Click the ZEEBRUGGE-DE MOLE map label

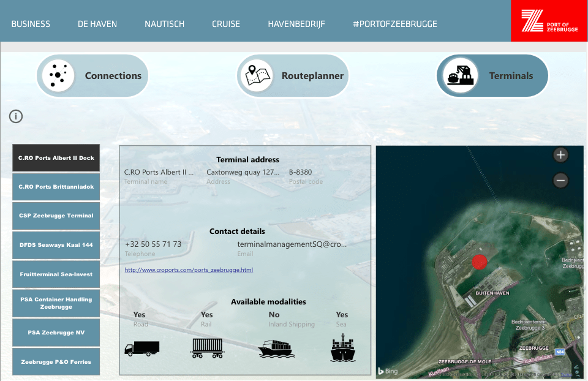tap(465, 361)
